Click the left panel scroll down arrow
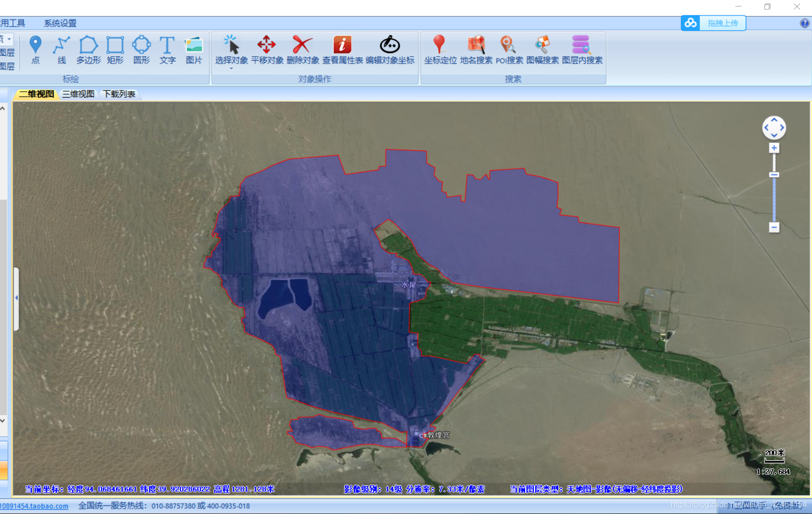The image size is (812, 514). [3, 420]
